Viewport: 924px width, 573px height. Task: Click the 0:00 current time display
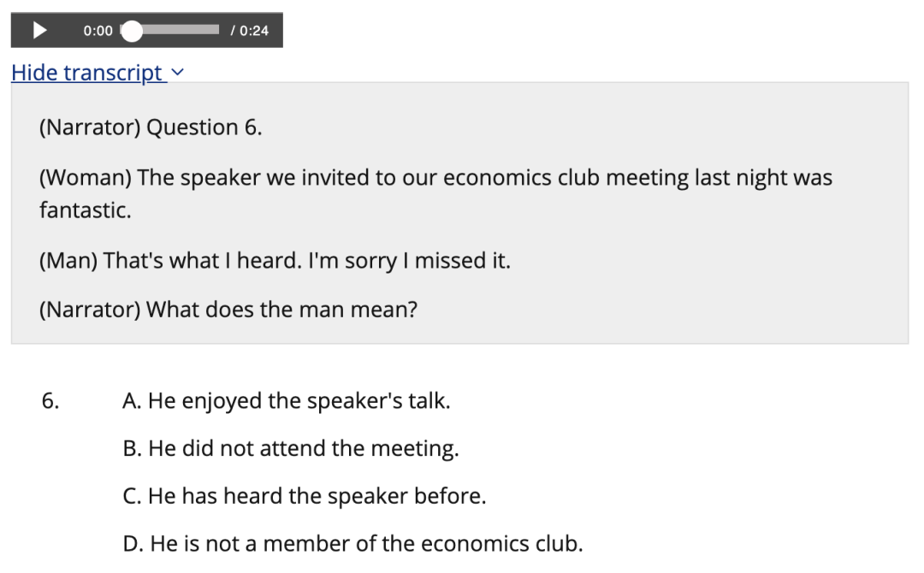tap(98, 31)
